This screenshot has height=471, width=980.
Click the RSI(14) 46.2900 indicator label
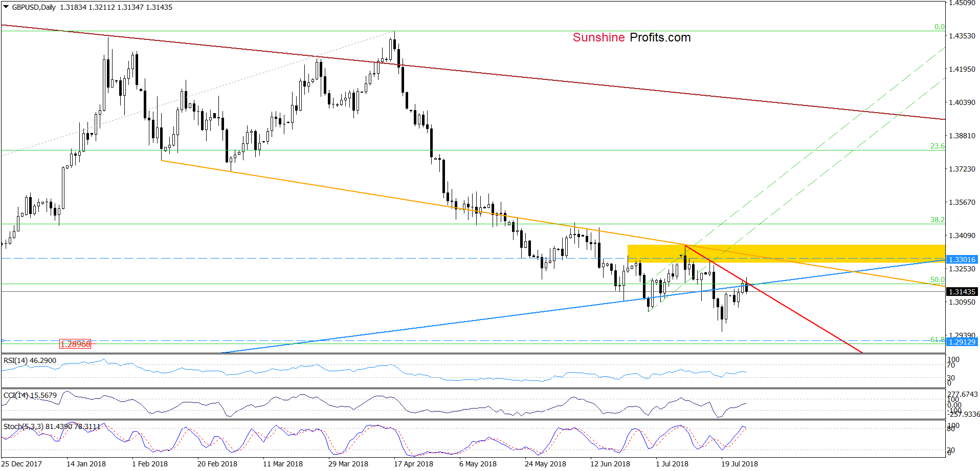pos(30,360)
